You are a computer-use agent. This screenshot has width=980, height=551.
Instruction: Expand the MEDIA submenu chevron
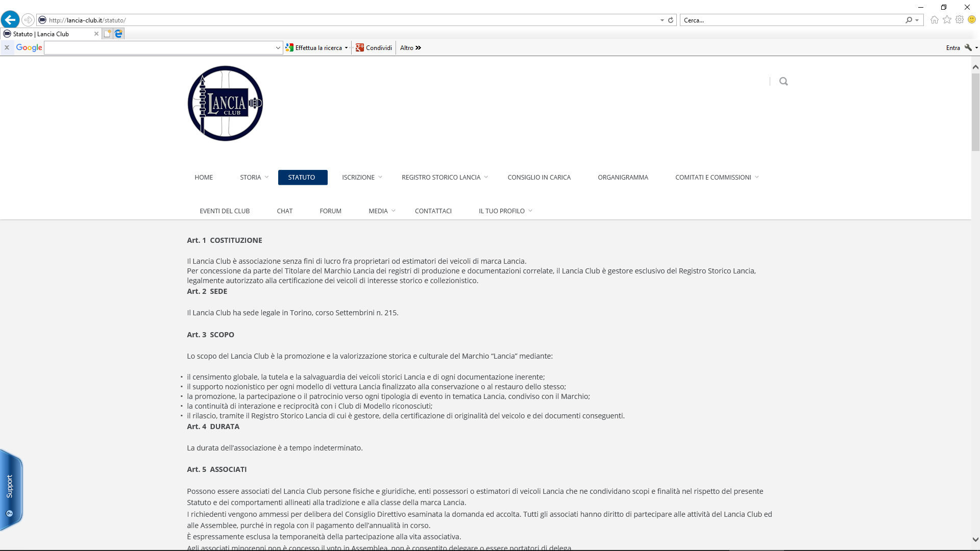tap(393, 211)
